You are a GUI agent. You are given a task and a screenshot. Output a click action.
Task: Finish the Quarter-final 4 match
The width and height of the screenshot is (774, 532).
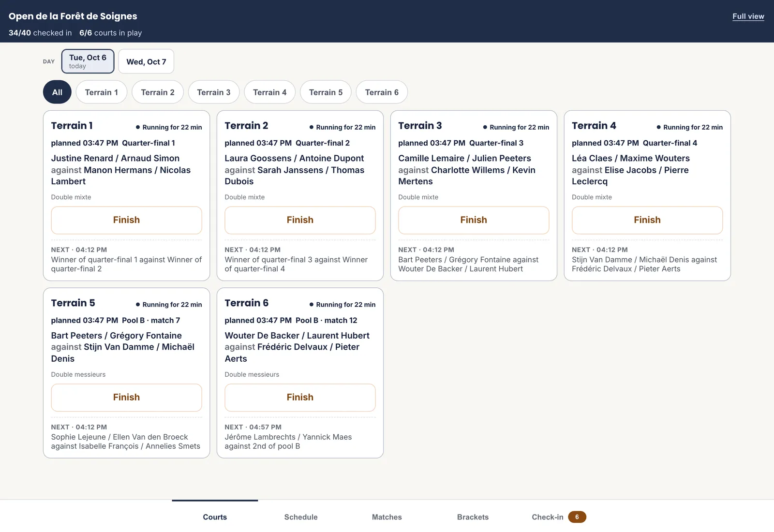tap(647, 220)
